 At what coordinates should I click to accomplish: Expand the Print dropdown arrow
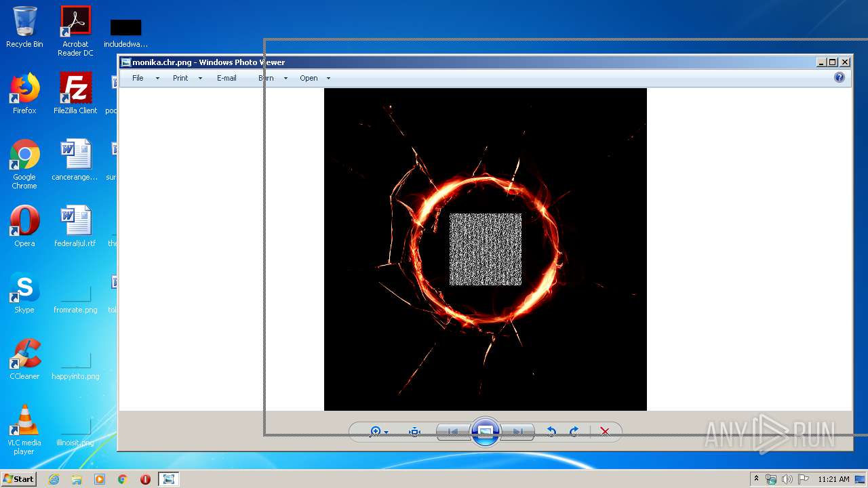click(200, 79)
